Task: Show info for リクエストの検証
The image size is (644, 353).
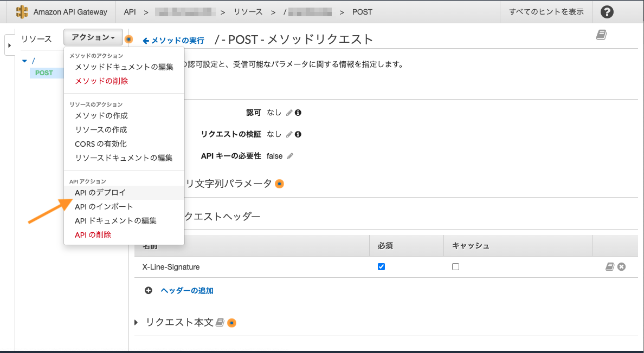Action: click(298, 134)
